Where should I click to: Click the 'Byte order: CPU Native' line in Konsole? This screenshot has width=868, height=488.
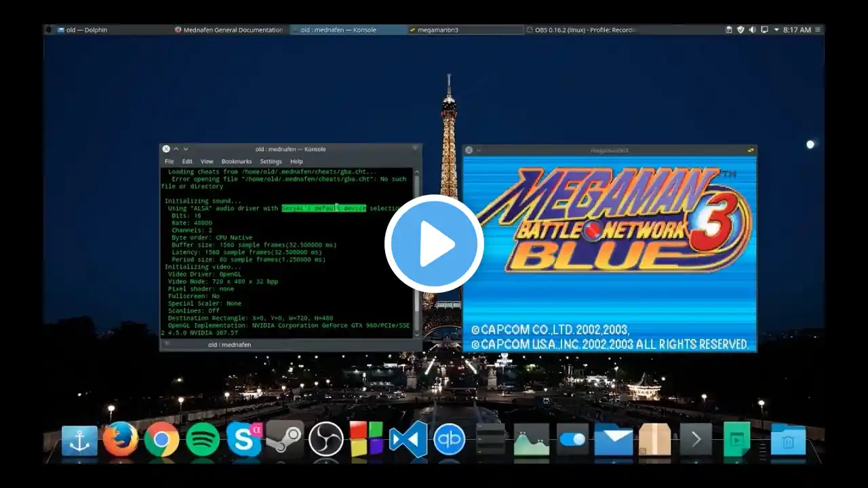212,237
